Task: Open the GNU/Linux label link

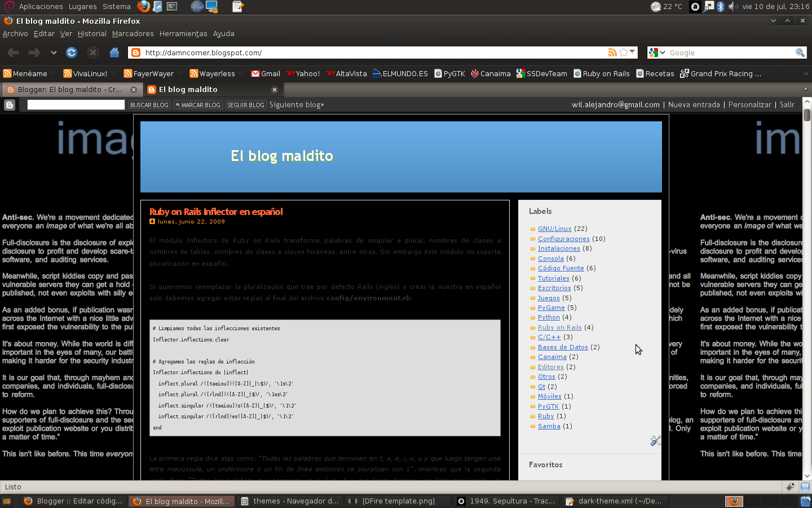Action: click(555, 229)
